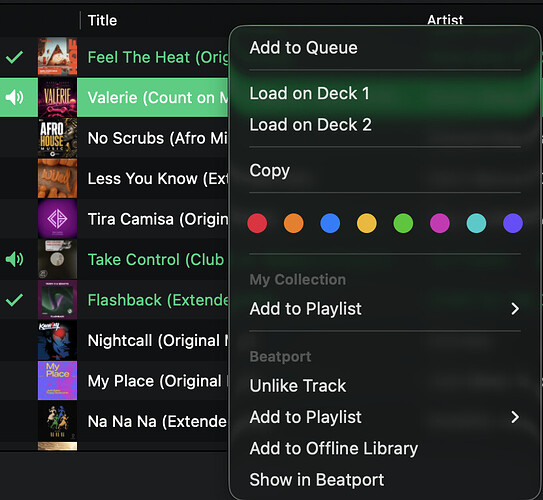Image resolution: width=543 pixels, height=500 pixels.
Task: Click the purple Tira Camisa cover art
Action: tap(57, 219)
